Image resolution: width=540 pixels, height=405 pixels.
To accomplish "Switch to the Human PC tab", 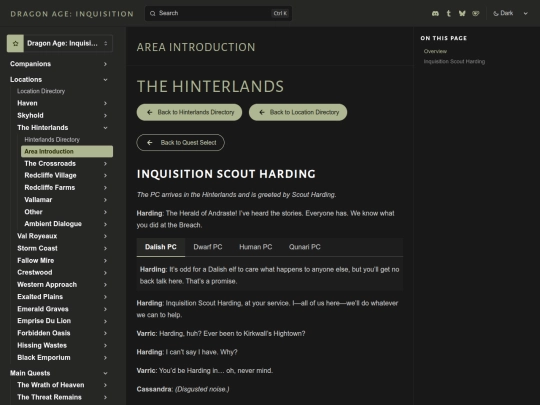I will [256, 247].
